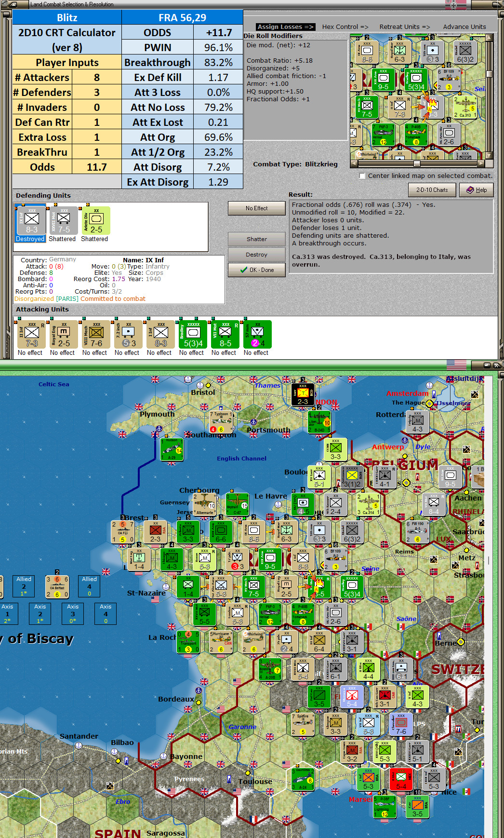Screen dimensions: 504x838
Task: Open the Assign Losses step
Action: coord(285,27)
